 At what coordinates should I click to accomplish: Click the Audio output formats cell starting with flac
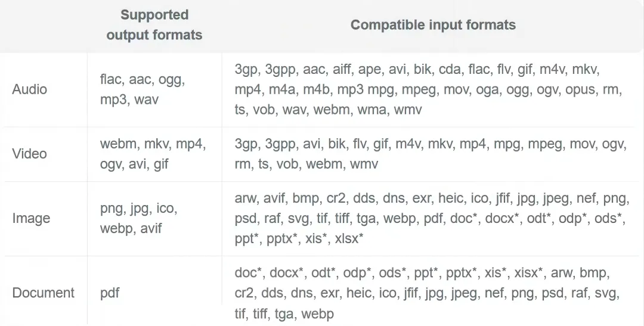[143, 89]
